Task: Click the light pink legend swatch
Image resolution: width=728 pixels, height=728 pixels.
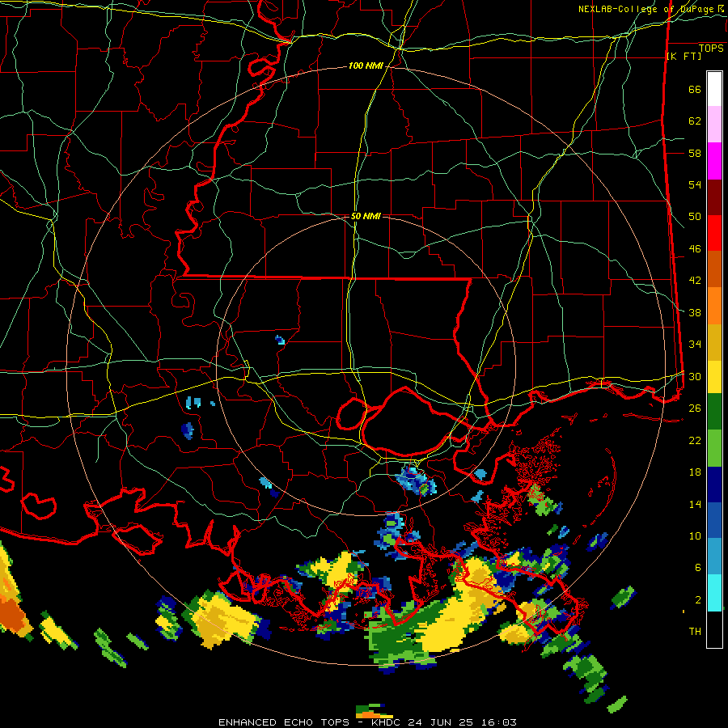Action: [714, 125]
